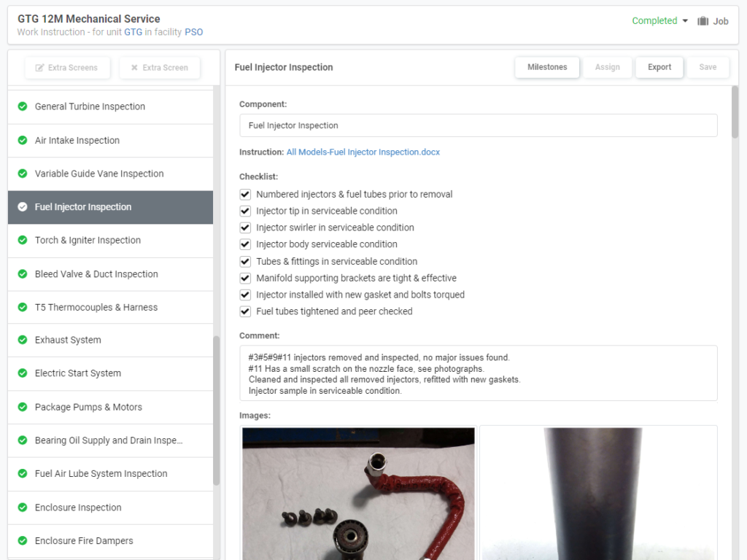Viewport: 747px width, 560px height.
Task: Open the Completed status dropdown
Action: (659, 21)
